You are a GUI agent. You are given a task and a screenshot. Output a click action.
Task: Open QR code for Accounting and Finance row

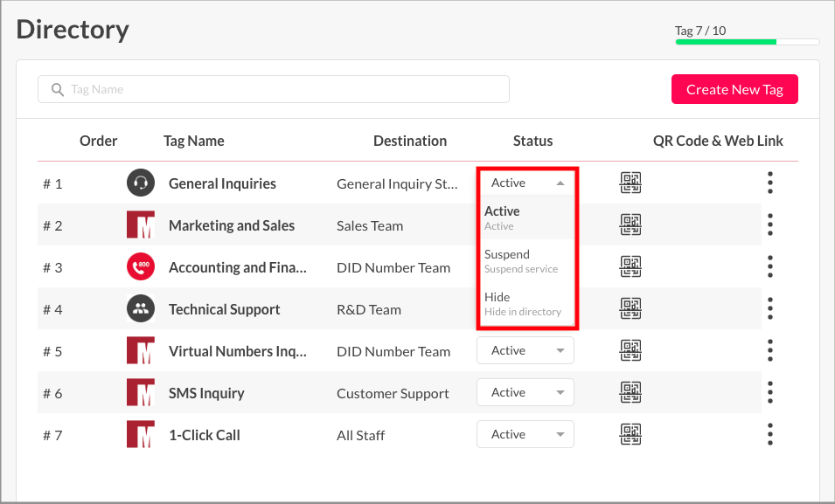pyautogui.click(x=630, y=266)
